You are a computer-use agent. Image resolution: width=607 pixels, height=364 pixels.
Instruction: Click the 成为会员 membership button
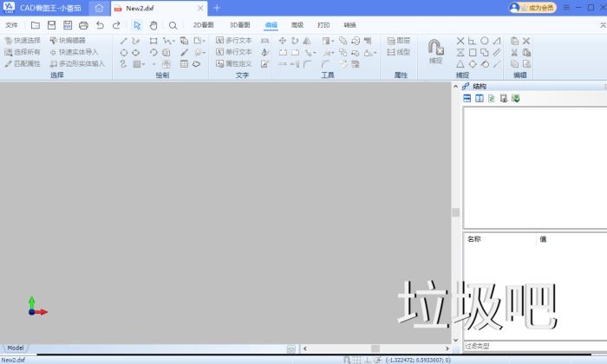[x=532, y=8]
